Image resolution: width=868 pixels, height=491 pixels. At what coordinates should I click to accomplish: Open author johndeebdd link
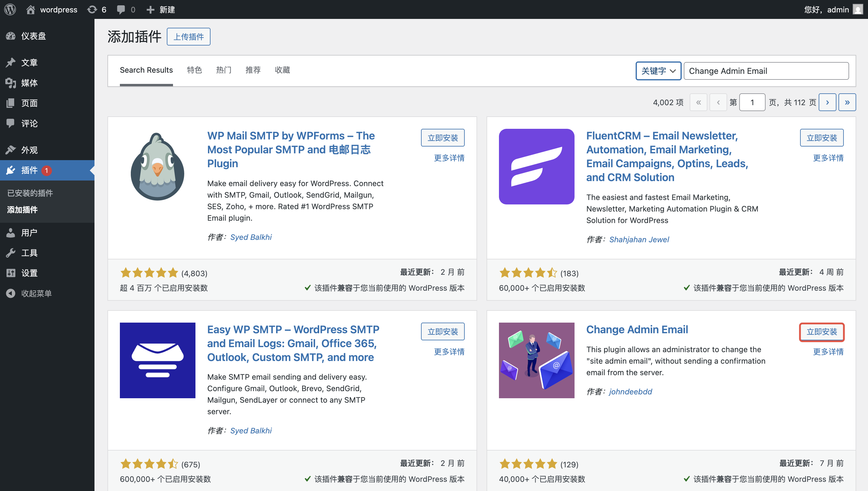point(630,391)
